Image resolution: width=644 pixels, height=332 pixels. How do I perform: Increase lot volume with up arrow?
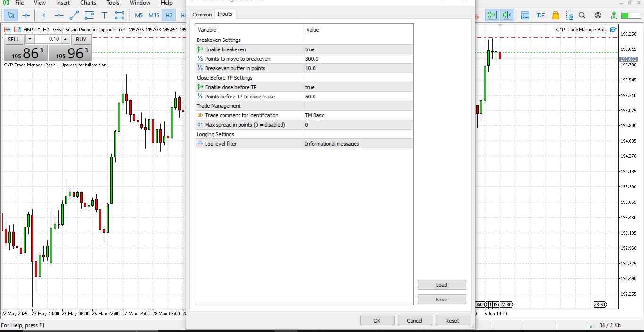(x=65, y=39)
